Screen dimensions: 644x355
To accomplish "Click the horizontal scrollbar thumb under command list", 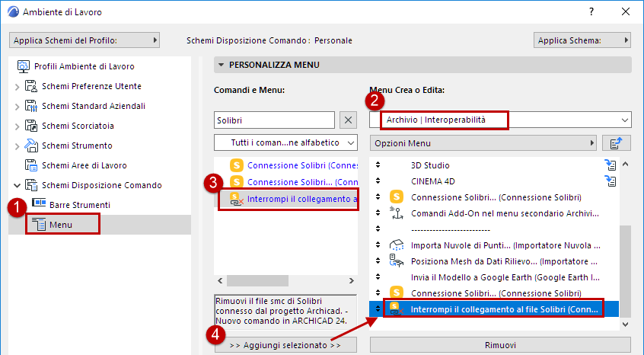I will 257,280.
